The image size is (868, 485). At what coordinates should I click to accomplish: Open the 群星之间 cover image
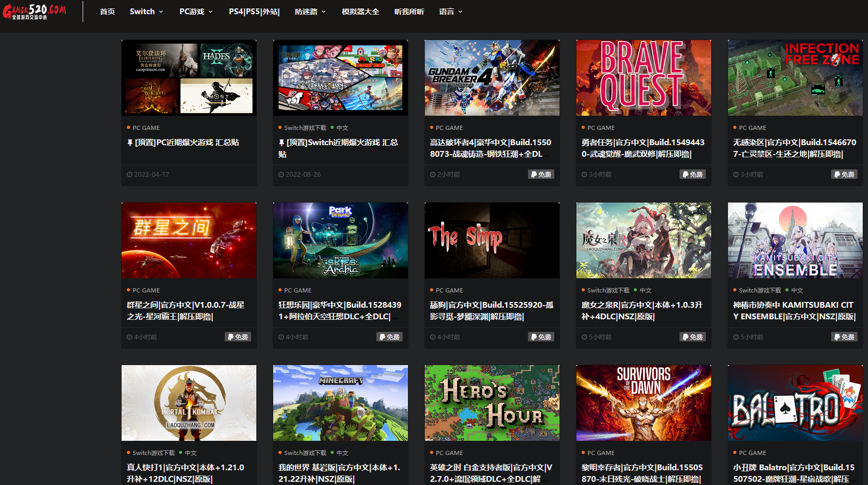pyautogui.click(x=189, y=240)
